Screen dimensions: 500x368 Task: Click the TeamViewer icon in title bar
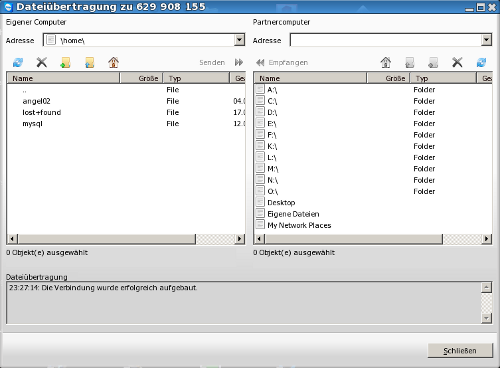8,7
